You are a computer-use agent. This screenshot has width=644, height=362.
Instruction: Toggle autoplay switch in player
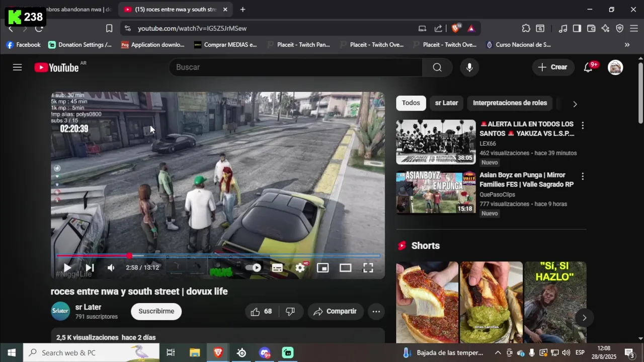254,268
